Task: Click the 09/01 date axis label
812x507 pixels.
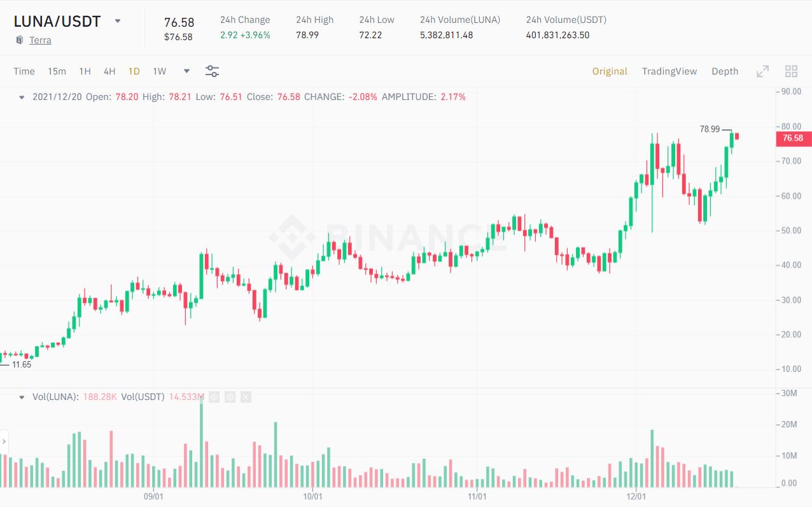Action: 153,496
